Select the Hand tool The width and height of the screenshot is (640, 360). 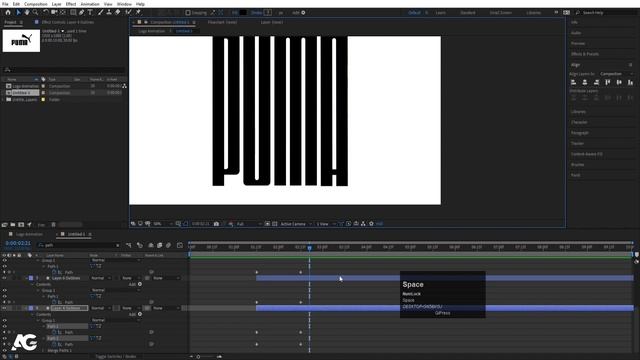[x=27, y=13]
